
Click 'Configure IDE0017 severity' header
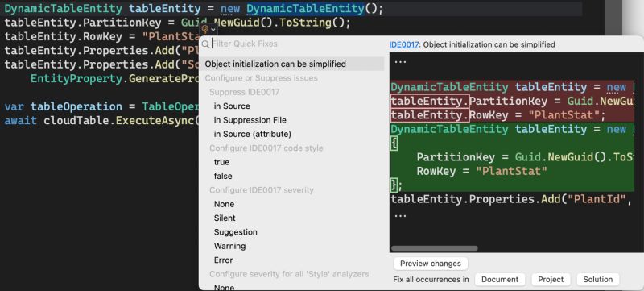(x=261, y=190)
